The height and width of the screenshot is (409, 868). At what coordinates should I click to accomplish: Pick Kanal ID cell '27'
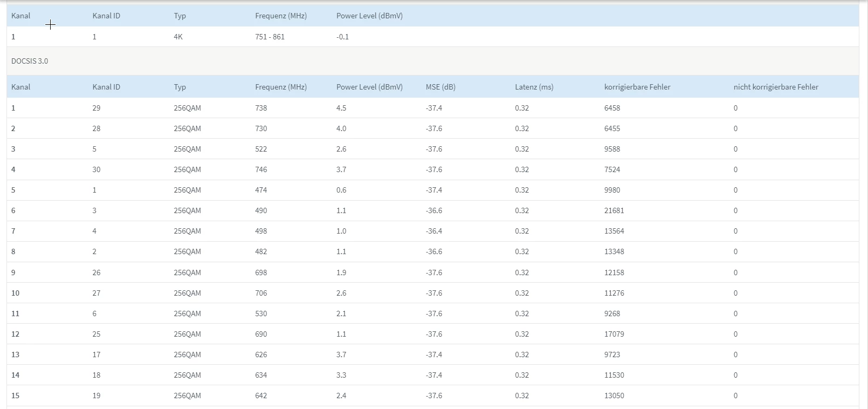97,293
